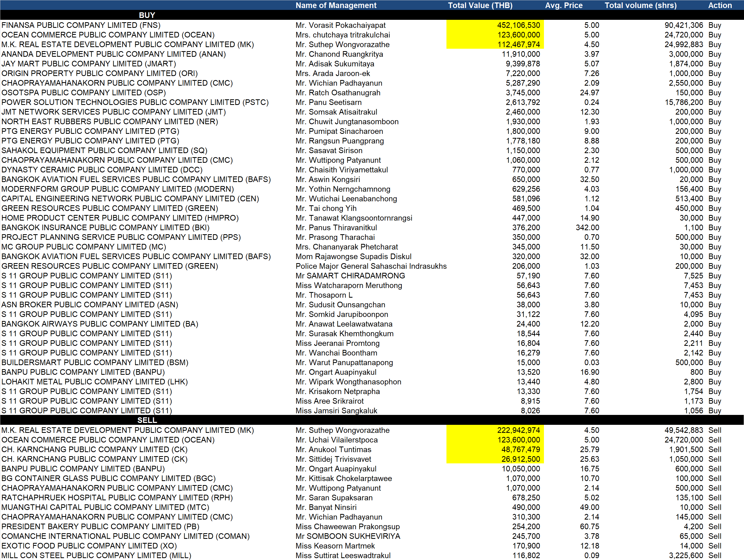The width and height of the screenshot is (744, 560).
Task: Select value 5,287,290 cell
Action: pyautogui.click(x=523, y=83)
